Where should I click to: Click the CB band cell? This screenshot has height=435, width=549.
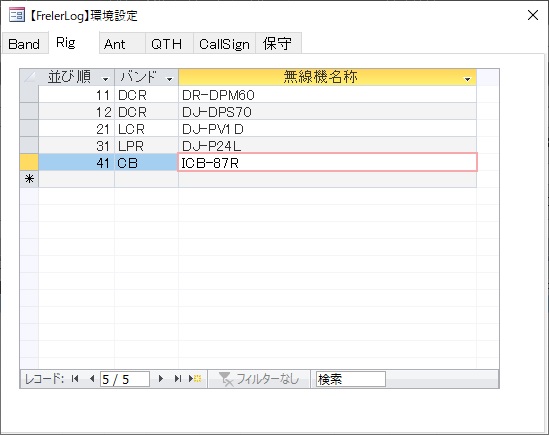146,163
